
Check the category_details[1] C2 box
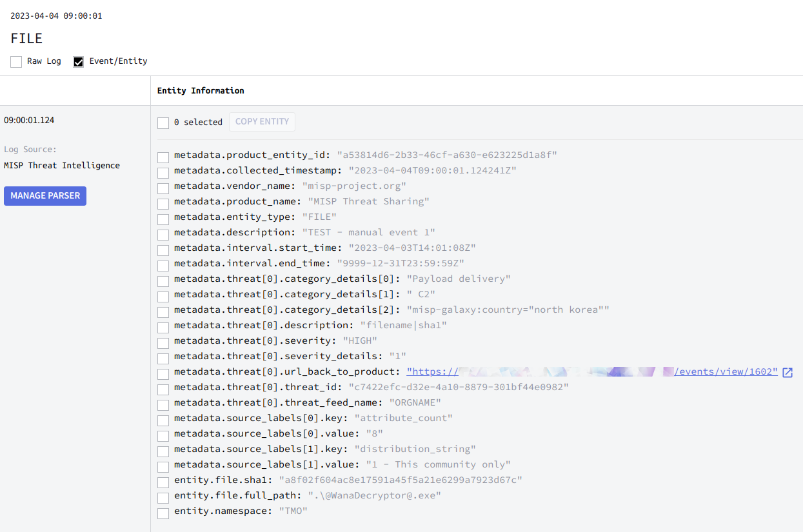163,297
